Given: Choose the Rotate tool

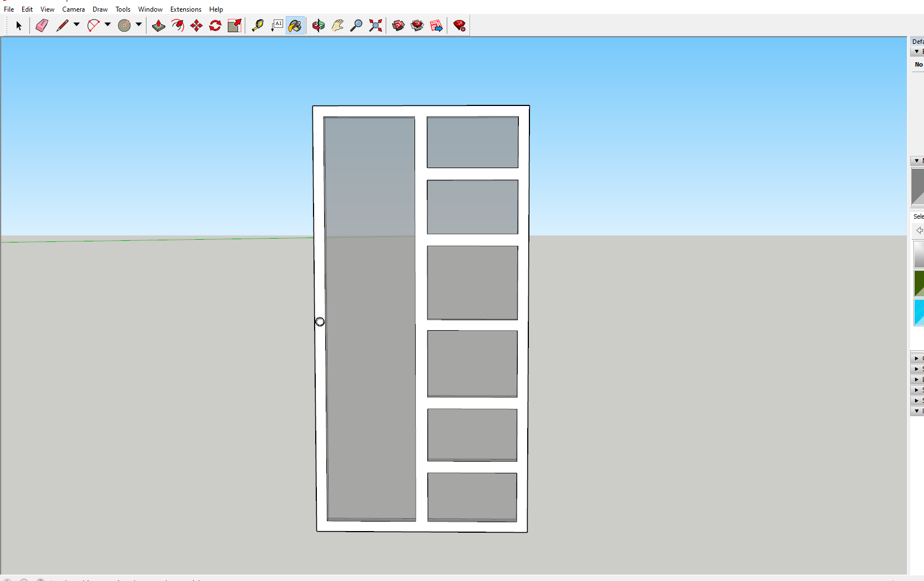Looking at the screenshot, I should [215, 26].
